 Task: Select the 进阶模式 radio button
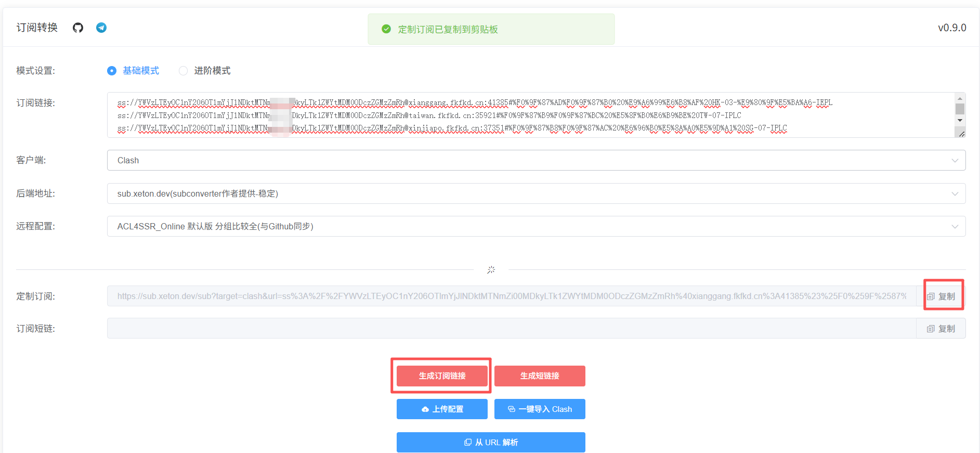(x=183, y=71)
